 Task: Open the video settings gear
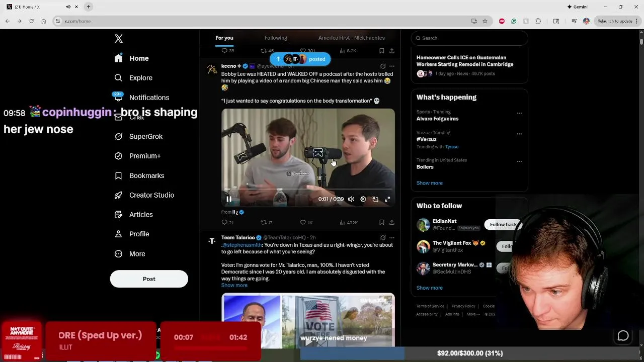(363, 199)
